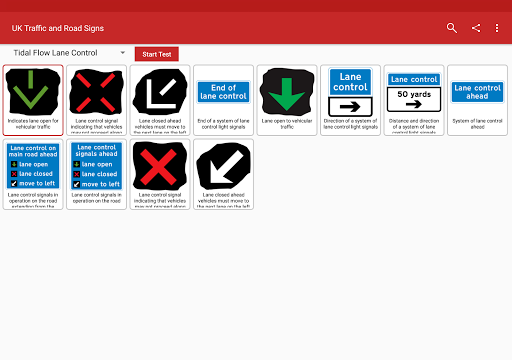
Task: Click the dropdown arrow beside the category name
Action: tap(123, 53)
